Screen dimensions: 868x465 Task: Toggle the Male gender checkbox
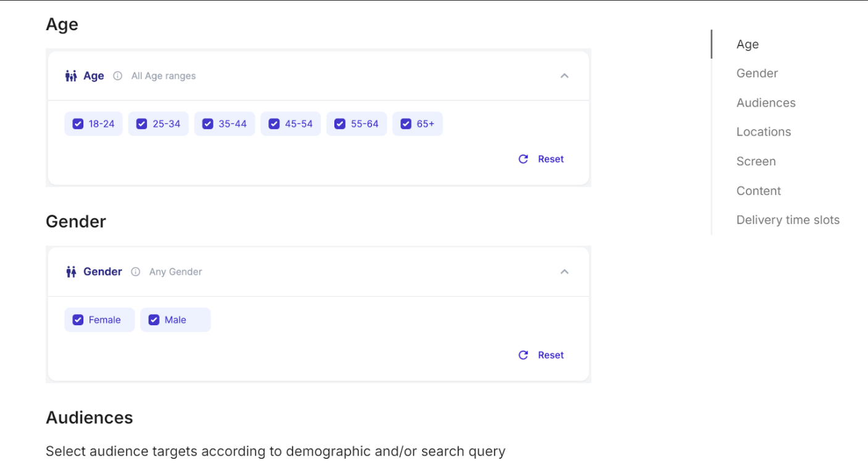point(154,320)
